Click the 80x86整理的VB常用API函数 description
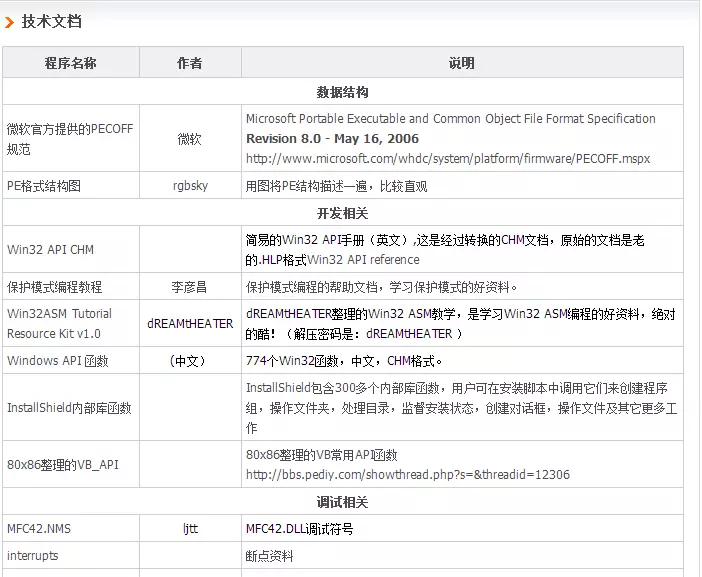Screen dimensions: 702x577 (x=321, y=455)
